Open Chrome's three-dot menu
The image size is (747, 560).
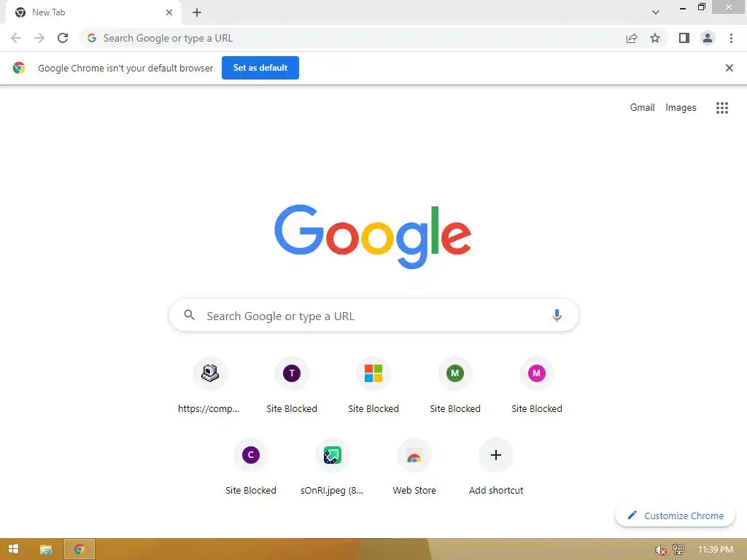click(731, 38)
